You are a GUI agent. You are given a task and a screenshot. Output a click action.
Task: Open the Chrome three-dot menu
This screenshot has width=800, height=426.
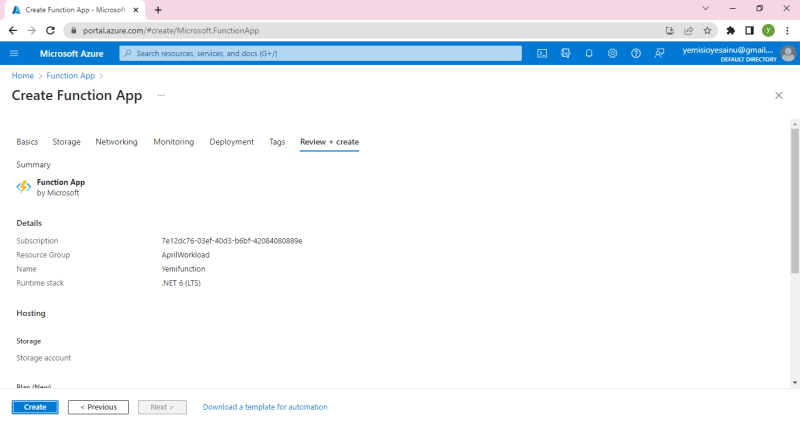[x=787, y=31]
